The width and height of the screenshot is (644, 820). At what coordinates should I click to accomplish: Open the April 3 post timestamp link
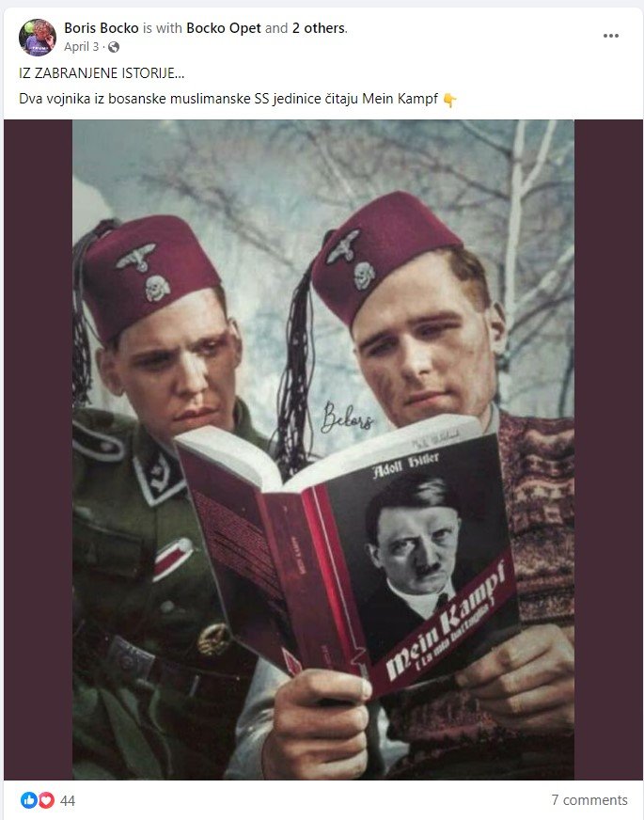tap(82, 46)
